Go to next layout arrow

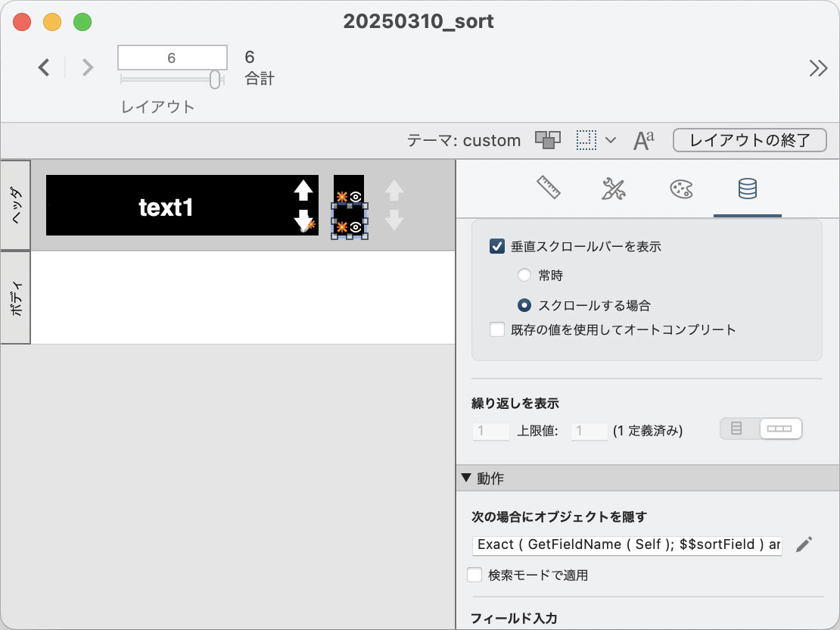coord(88,67)
